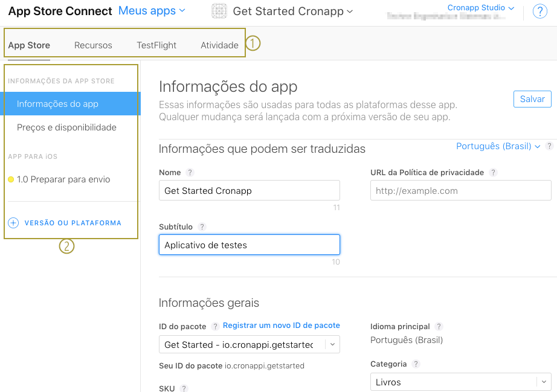The height and width of the screenshot is (392, 557).
Task: Open help icon beside URL da Política de privacidade
Action: click(493, 173)
